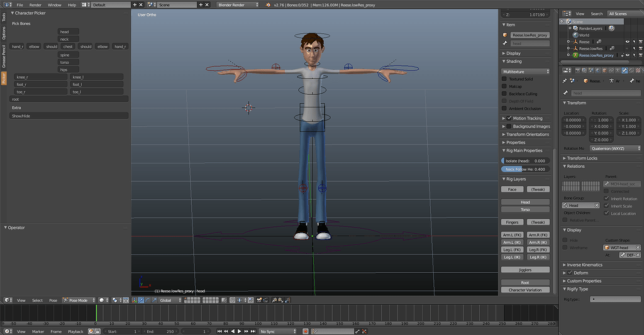Click the Paste Flipped Pose icon
The image size is (644, 335).
288,300
